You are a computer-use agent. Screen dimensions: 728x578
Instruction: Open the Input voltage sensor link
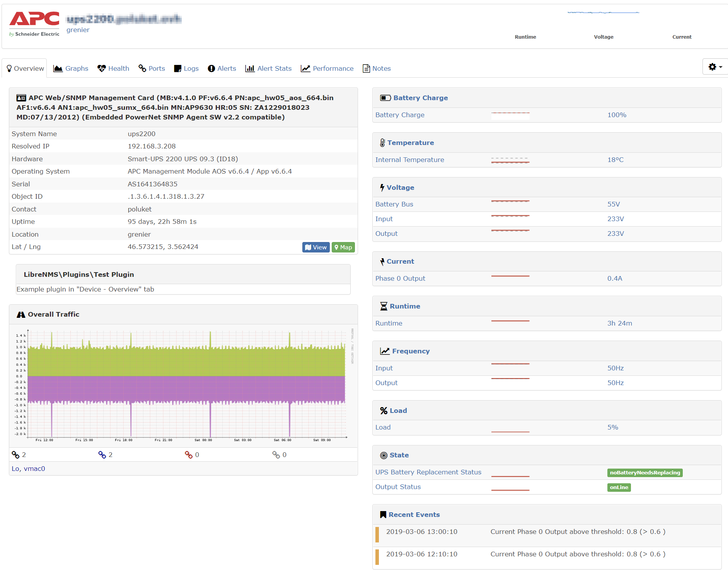(x=384, y=219)
